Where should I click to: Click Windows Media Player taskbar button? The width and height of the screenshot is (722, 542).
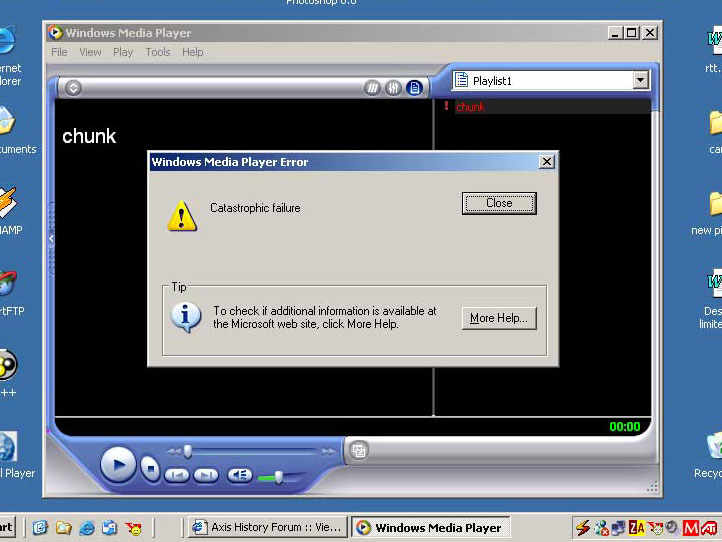tap(431, 527)
